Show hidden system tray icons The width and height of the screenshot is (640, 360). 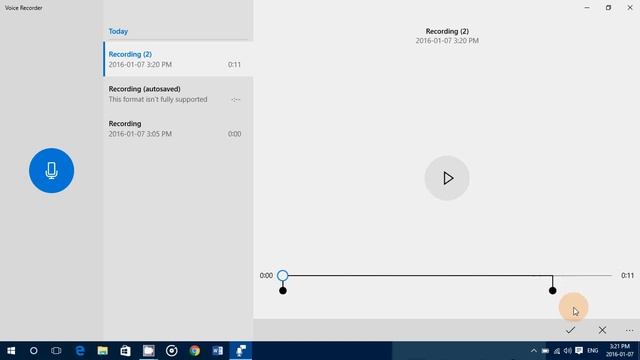(533, 351)
